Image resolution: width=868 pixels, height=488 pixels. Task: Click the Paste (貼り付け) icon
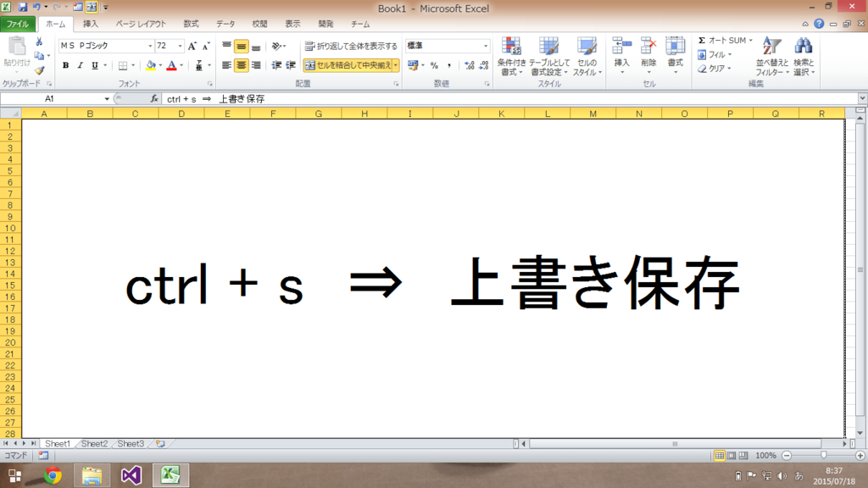point(17,47)
